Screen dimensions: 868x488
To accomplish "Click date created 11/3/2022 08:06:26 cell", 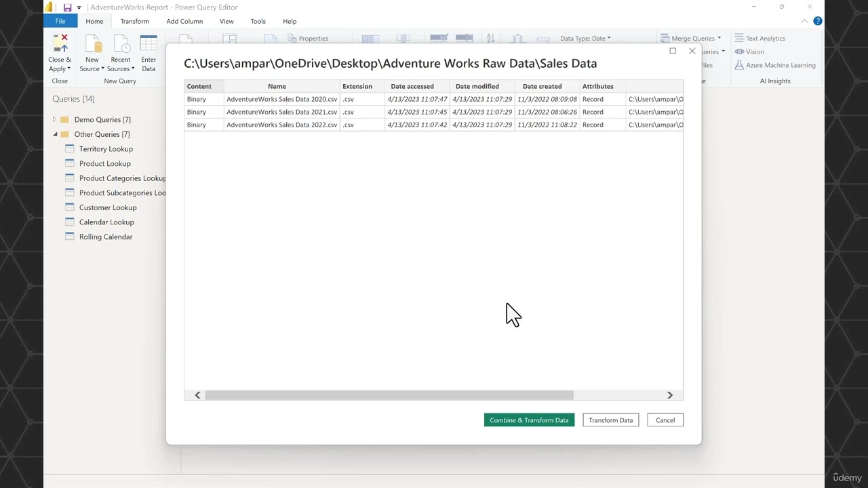I will point(547,112).
